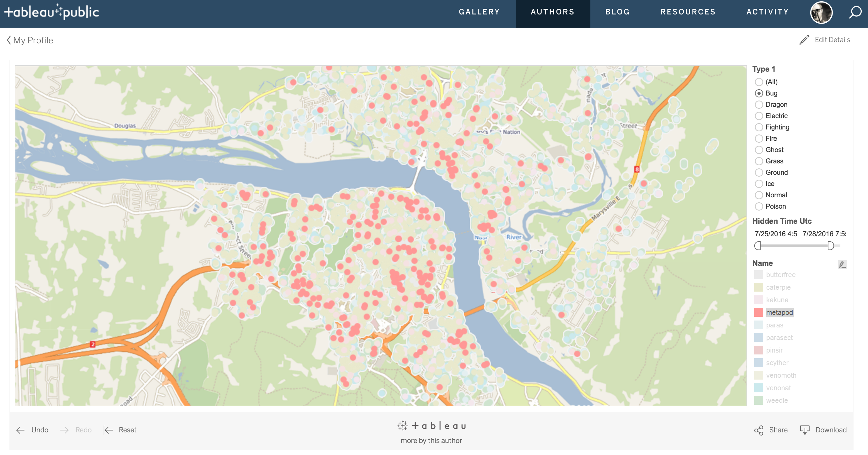Click the Redo arrow icon

(x=64, y=430)
